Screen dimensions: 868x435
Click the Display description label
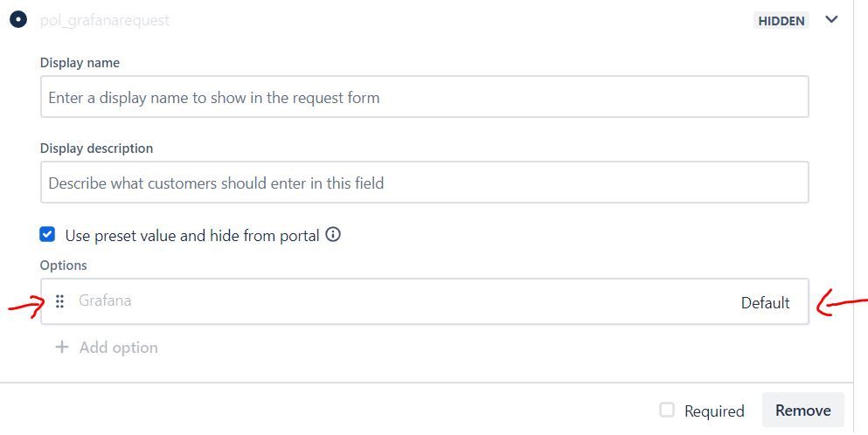[x=96, y=148]
